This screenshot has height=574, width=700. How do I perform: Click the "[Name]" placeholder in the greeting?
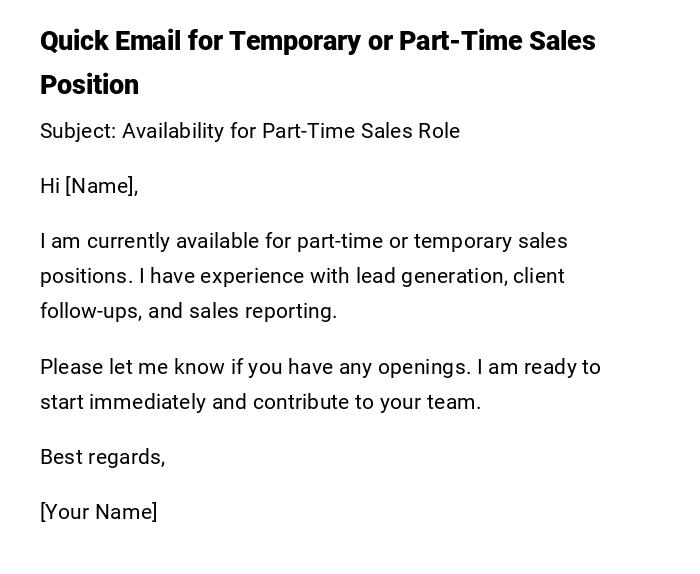pyautogui.click(x=101, y=186)
